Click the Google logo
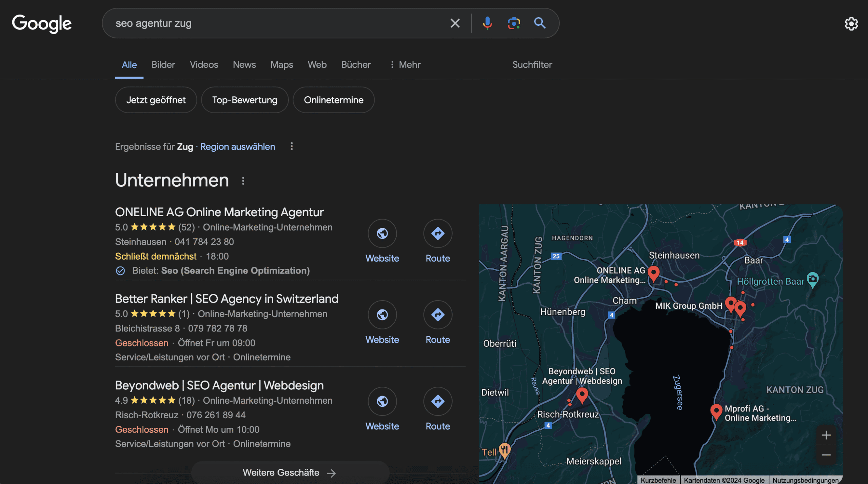 [42, 23]
